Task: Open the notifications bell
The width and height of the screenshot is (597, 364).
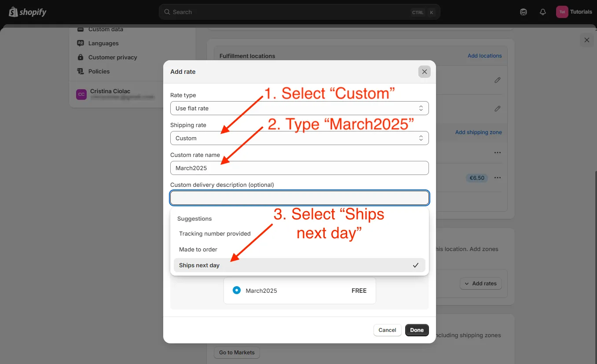Action: tap(542, 12)
